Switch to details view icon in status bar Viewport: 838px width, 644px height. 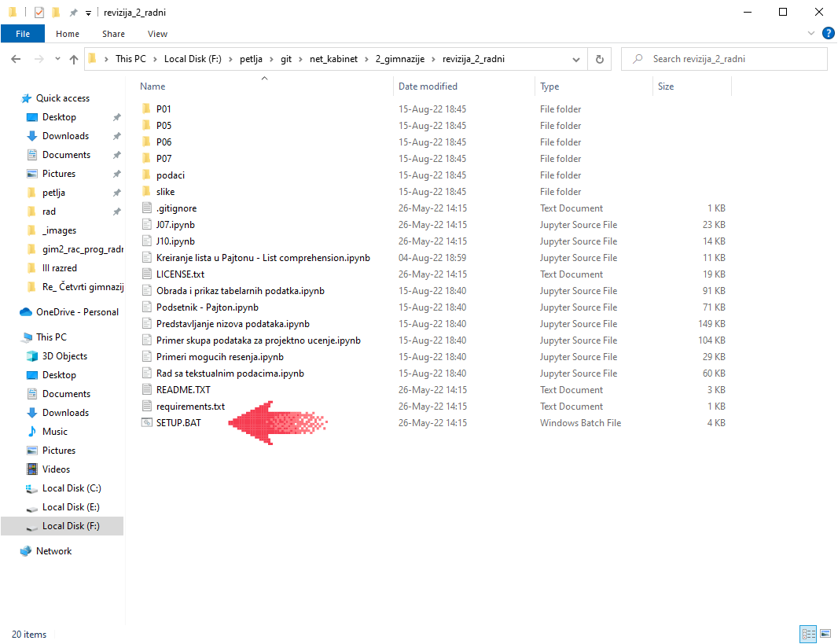click(808, 634)
